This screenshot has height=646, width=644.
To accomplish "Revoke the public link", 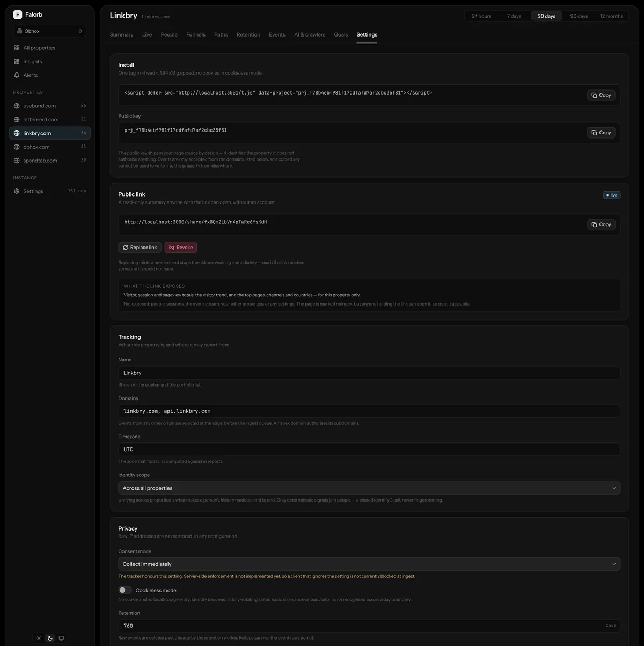I will tap(181, 248).
